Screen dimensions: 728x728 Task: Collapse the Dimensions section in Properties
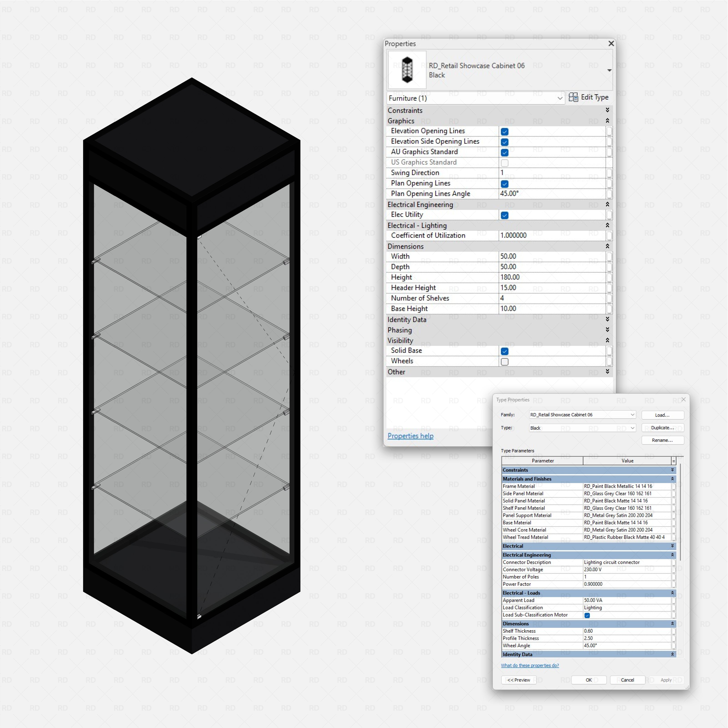607,246
